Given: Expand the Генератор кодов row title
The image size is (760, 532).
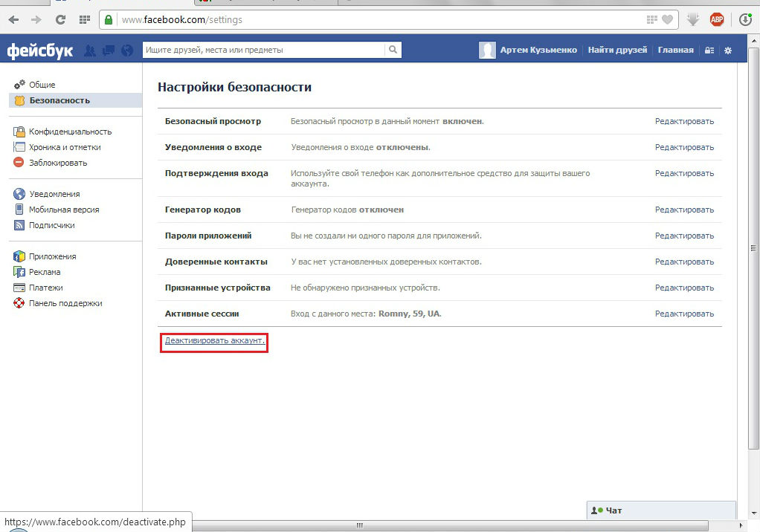Looking at the screenshot, I should tap(202, 210).
